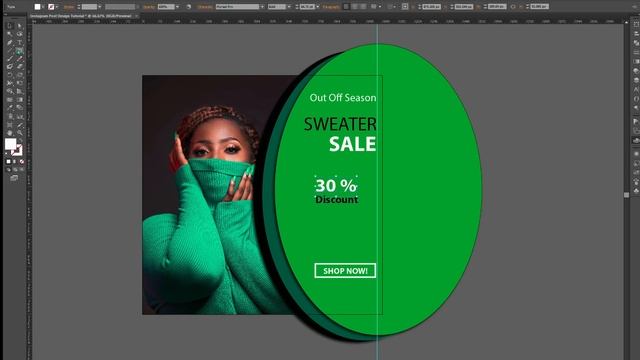
Task: Select the Magic Wand tool
Action: point(9,34)
